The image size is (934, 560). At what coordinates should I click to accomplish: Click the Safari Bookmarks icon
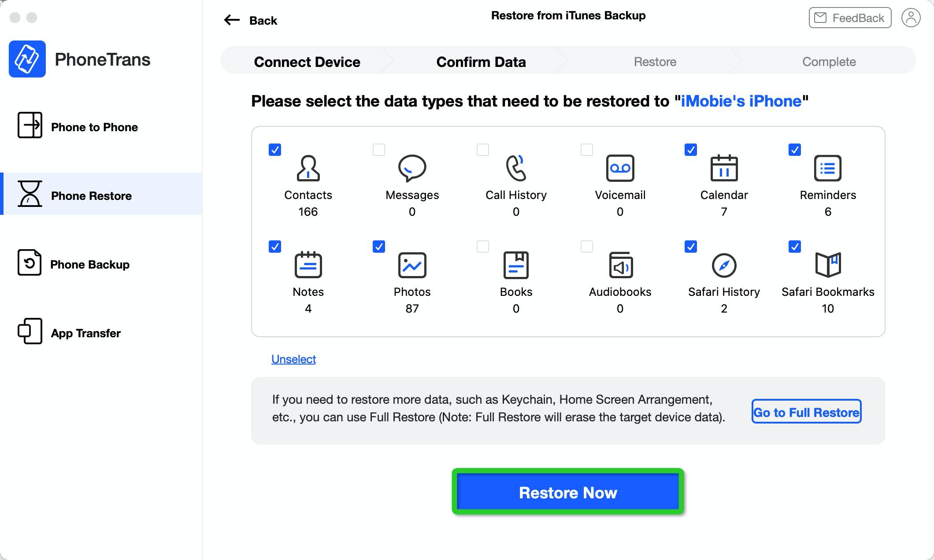tap(828, 265)
